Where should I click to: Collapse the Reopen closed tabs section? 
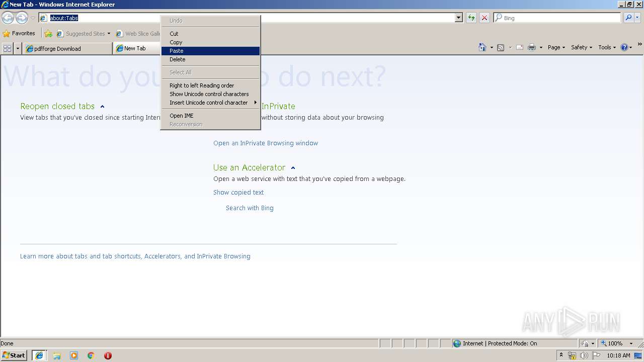[102, 107]
